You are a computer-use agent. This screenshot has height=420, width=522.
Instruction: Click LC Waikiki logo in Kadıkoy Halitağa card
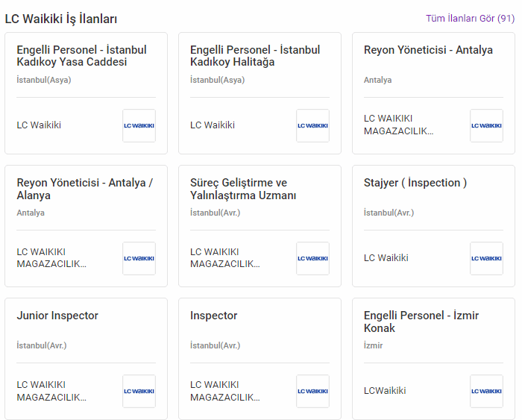pyautogui.click(x=312, y=125)
